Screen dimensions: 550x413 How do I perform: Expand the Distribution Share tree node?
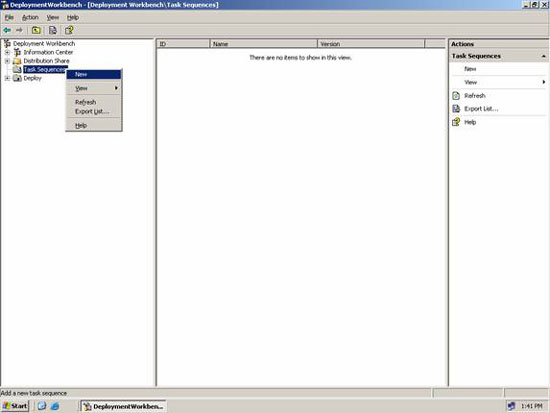7,61
